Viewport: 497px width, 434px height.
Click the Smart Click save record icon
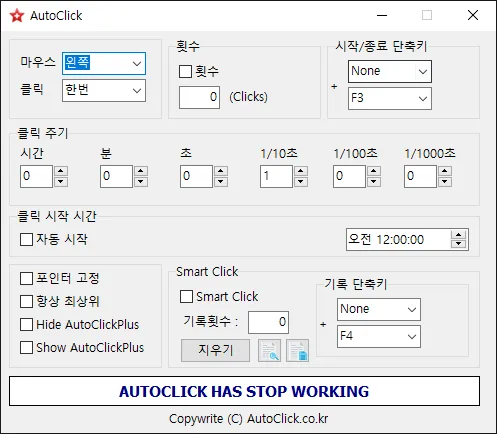coord(298,351)
